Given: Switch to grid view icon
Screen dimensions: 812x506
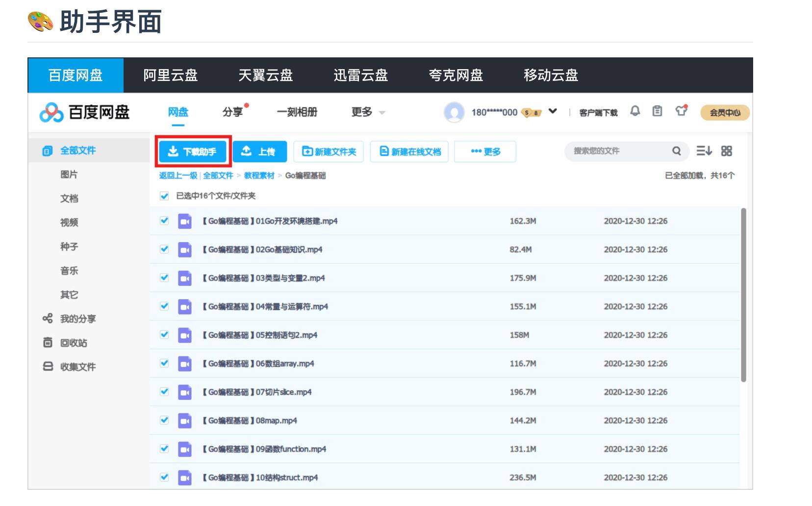Looking at the screenshot, I should (727, 151).
